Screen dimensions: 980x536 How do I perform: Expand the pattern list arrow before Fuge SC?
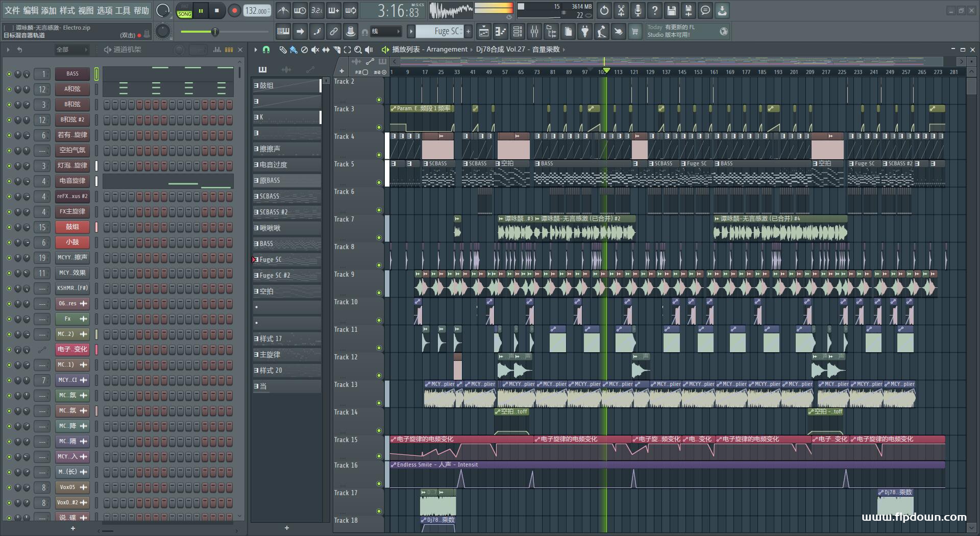[x=411, y=32]
